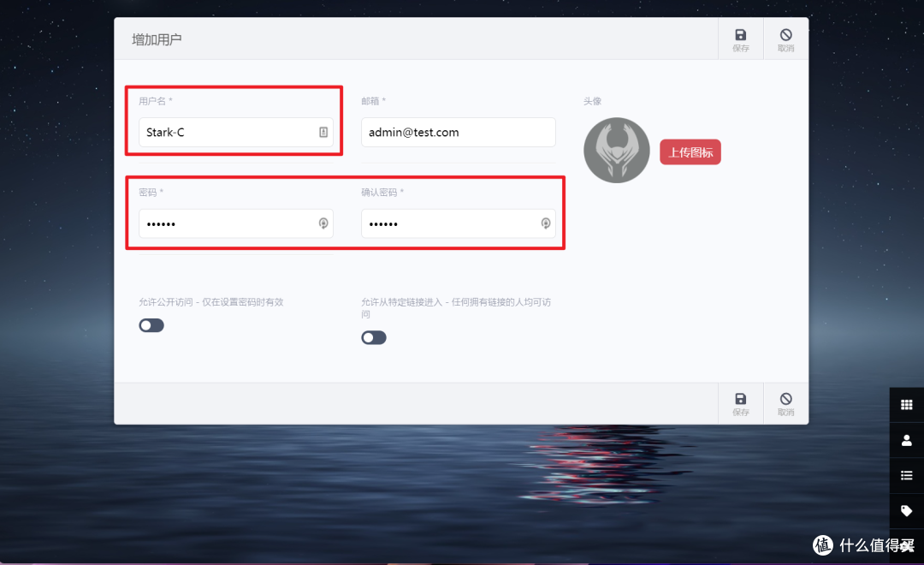
Task: Click the 上传图标 upload button
Action: [690, 152]
